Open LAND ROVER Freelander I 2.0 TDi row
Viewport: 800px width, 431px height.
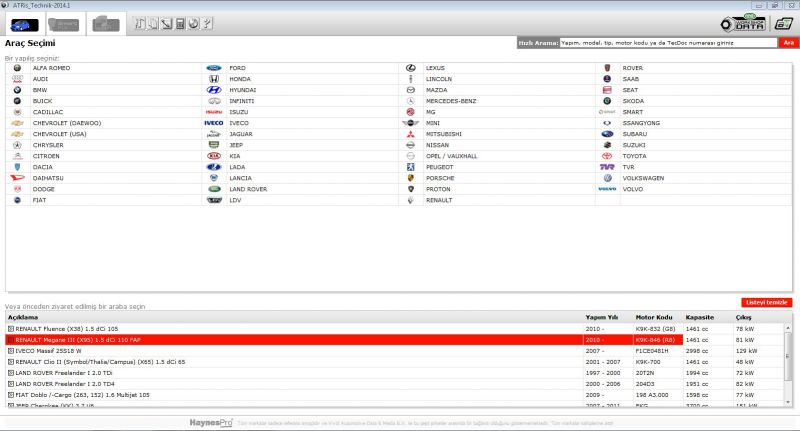tap(396, 373)
